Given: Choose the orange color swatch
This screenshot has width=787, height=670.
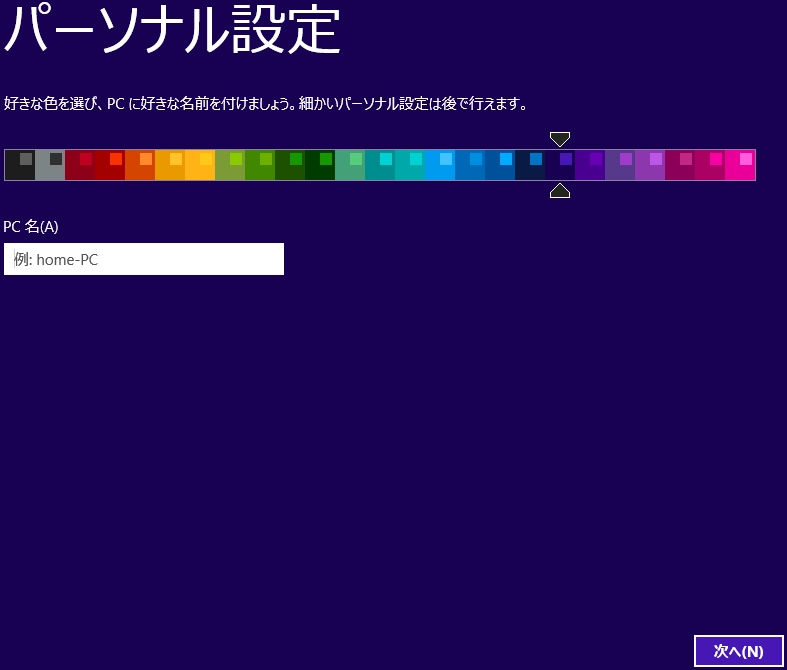Looking at the screenshot, I should [x=140, y=165].
